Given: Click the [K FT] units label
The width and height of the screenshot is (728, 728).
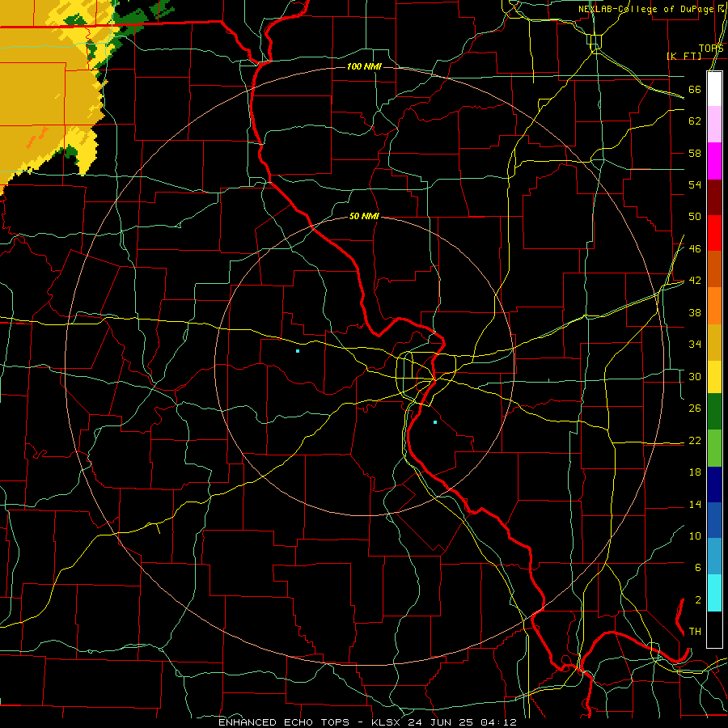Looking at the screenshot, I should tap(684, 56).
